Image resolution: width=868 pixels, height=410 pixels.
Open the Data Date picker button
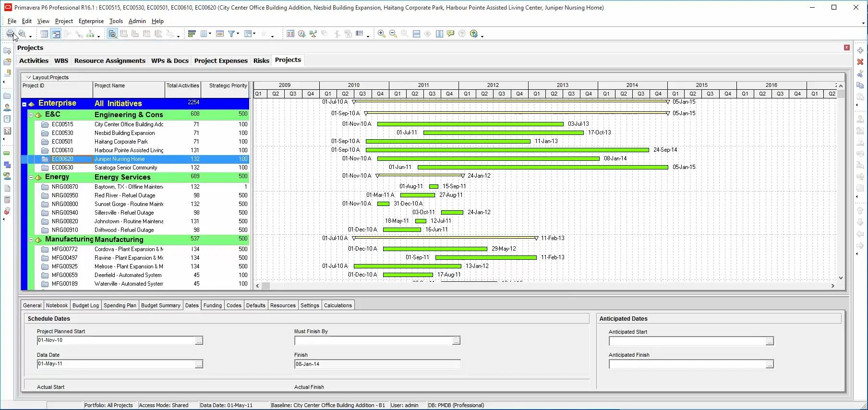click(199, 364)
